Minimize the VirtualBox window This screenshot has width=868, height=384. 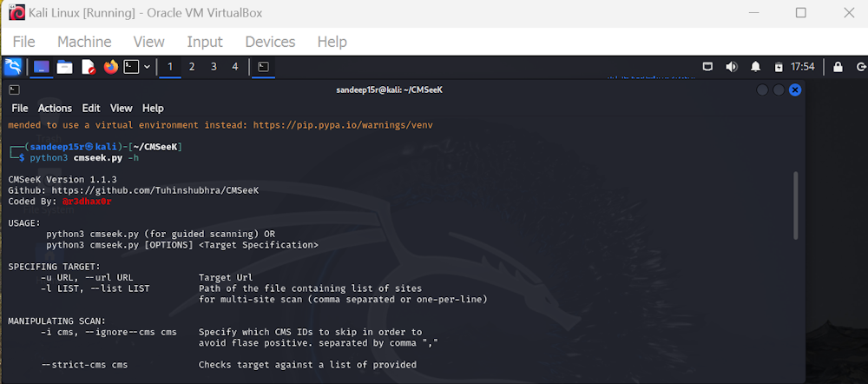(x=753, y=13)
